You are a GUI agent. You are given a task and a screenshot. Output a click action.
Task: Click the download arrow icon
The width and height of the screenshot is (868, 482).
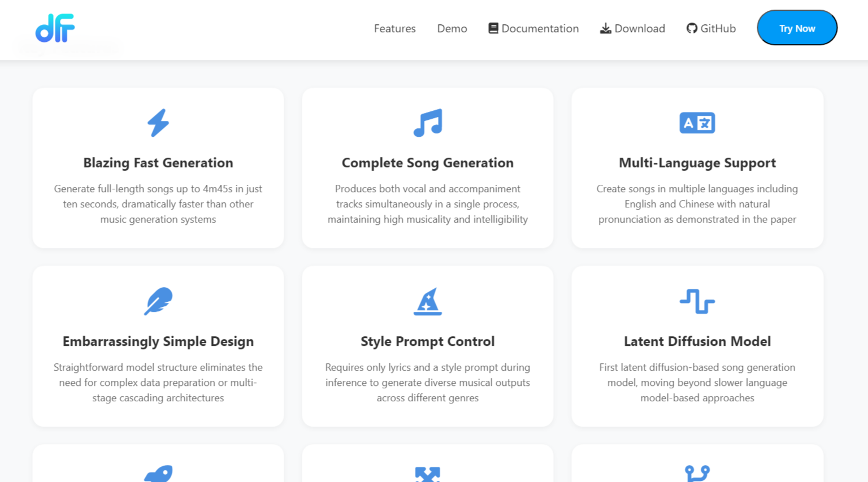(605, 28)
